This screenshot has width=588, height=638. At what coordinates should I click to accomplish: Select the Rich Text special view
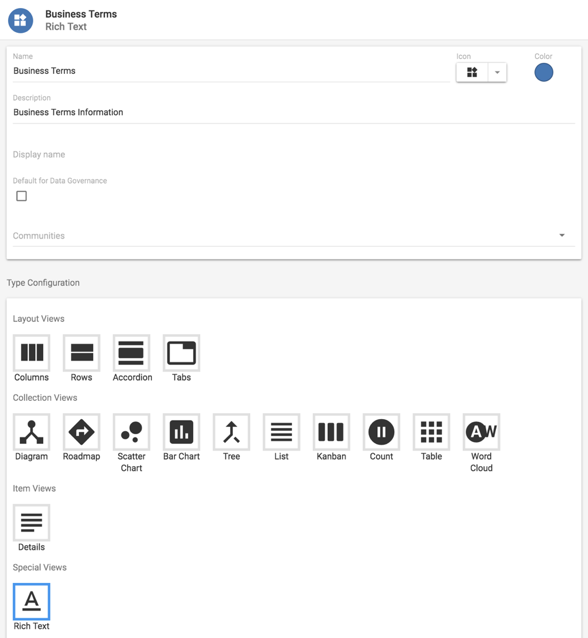click(x=31, y=601)
